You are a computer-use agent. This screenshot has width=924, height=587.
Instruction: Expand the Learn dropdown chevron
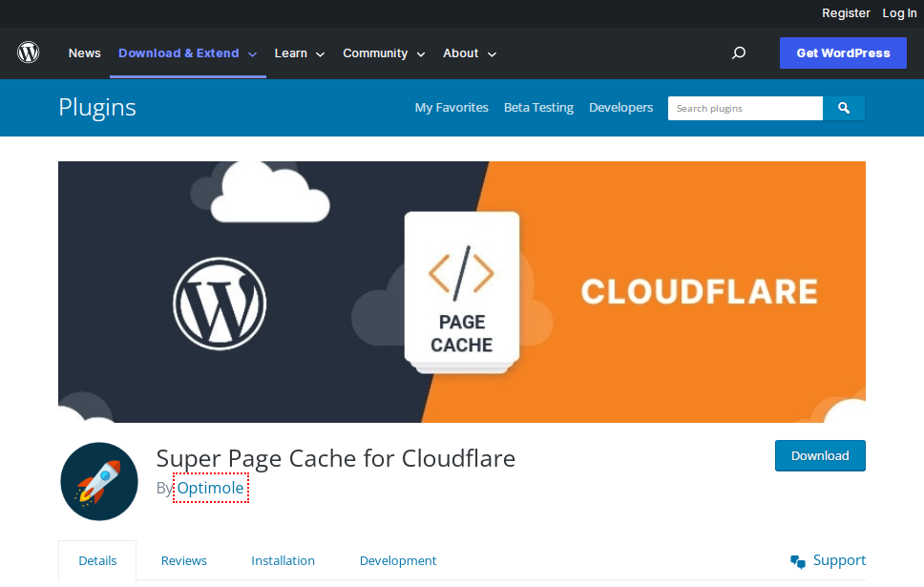pyautogui.click(x=320, y=54)
